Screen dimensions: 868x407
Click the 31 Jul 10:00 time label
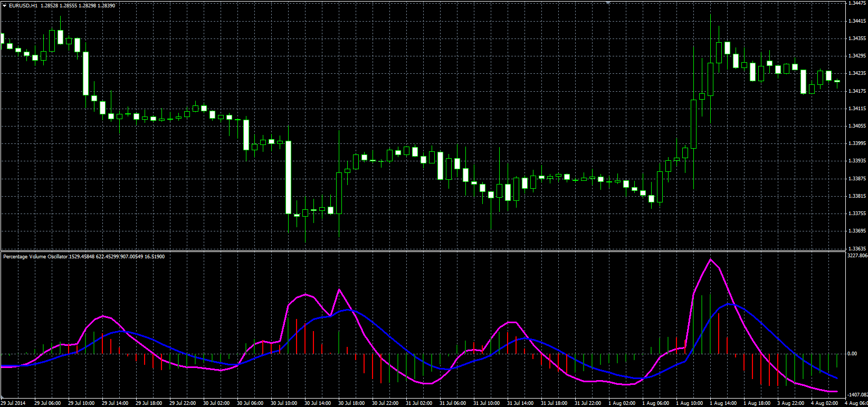[487, 403]
